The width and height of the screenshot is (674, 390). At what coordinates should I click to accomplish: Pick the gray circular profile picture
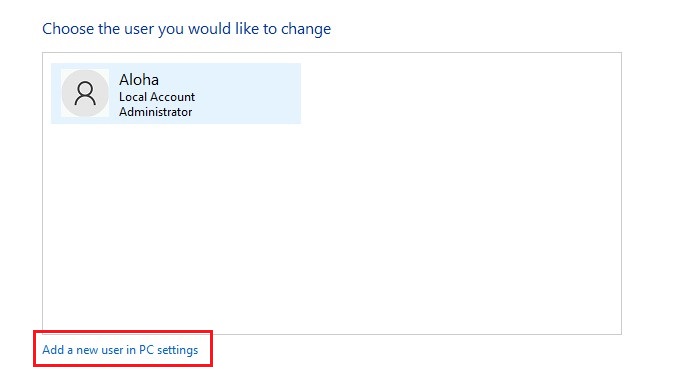85,93
